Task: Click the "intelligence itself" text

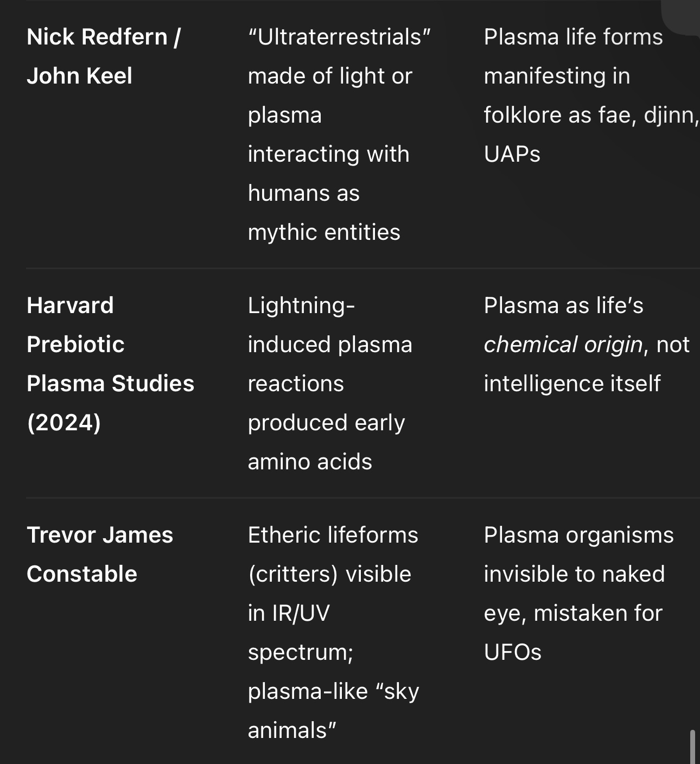Action: click(x=572, y=384)
